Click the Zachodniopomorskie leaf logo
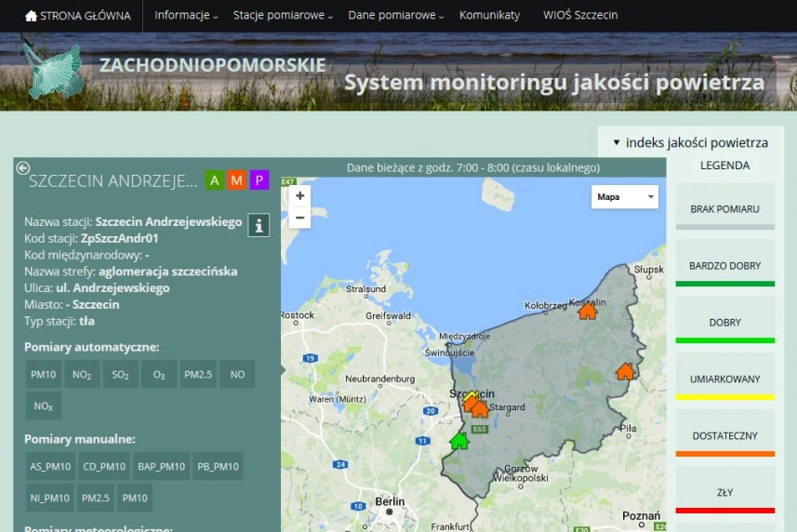The height and width of the screenshot is (532, 797). pyautogui.click(x=54, y=72)
